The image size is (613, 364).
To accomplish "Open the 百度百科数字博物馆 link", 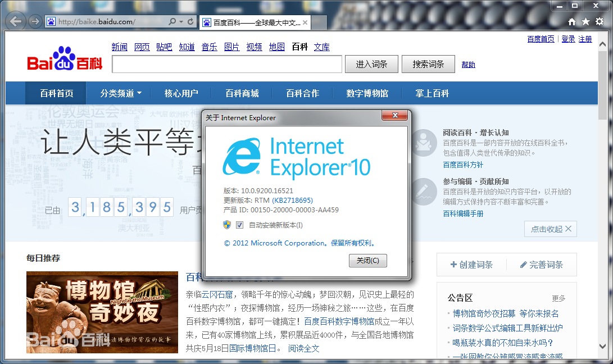I will pos(339,321).
